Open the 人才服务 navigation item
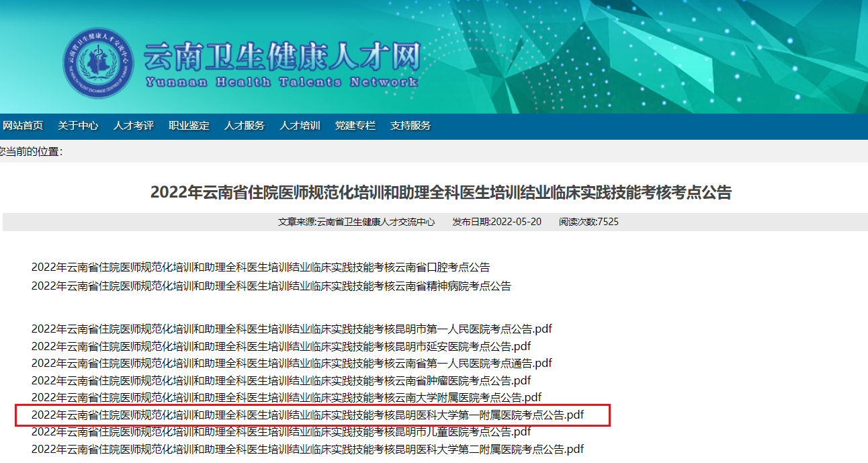 [245, 126]
